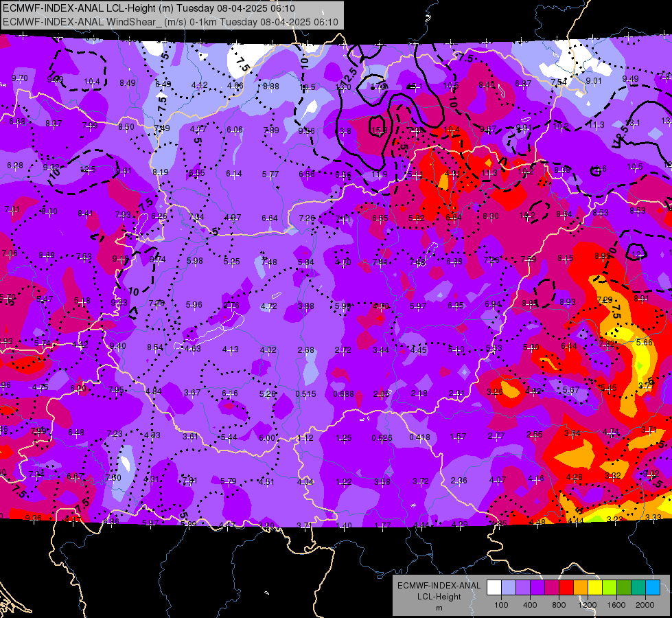Click the legend text LCL-Height

click(439, 597)
